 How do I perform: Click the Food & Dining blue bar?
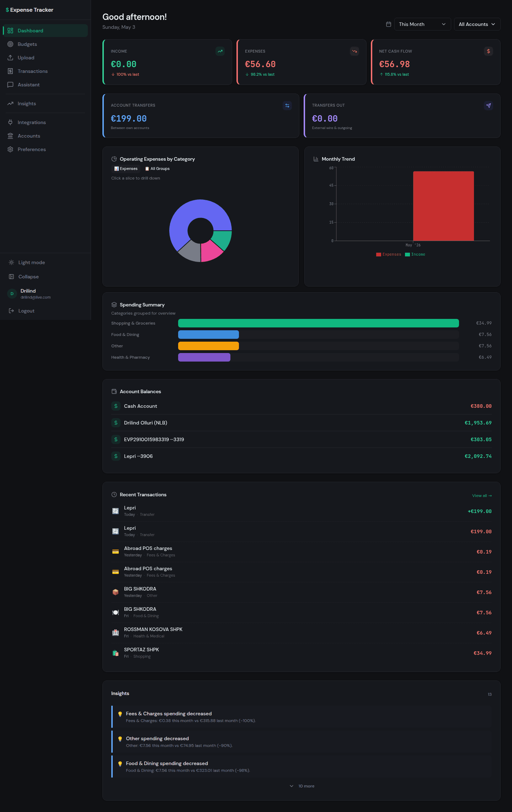point(208,335)
